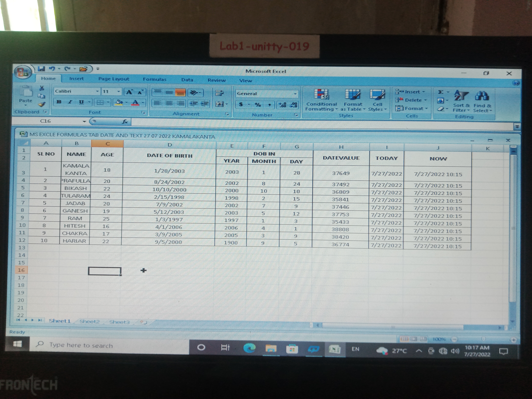
Task: Switch to the Formulas ribbon tab
Action: [x=154, y=79]
